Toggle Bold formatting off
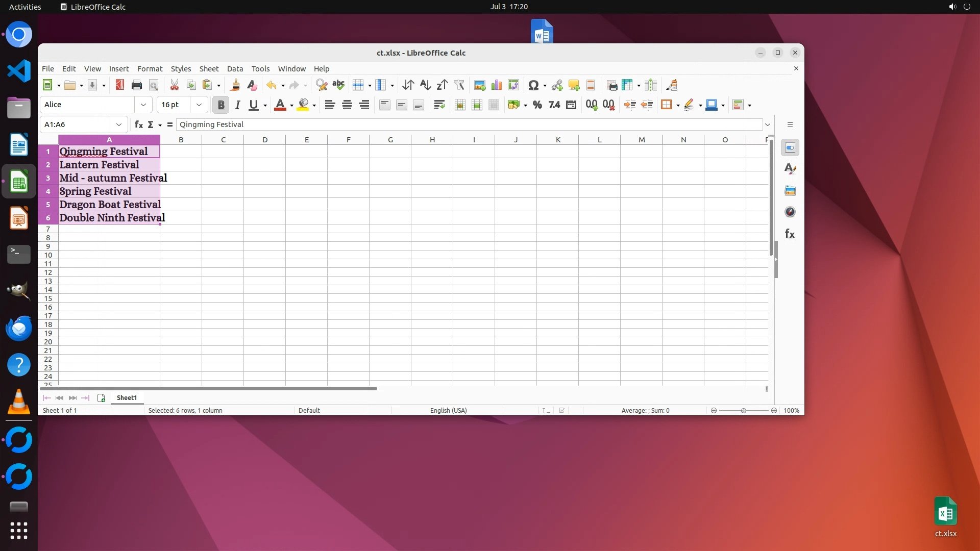 220,105
